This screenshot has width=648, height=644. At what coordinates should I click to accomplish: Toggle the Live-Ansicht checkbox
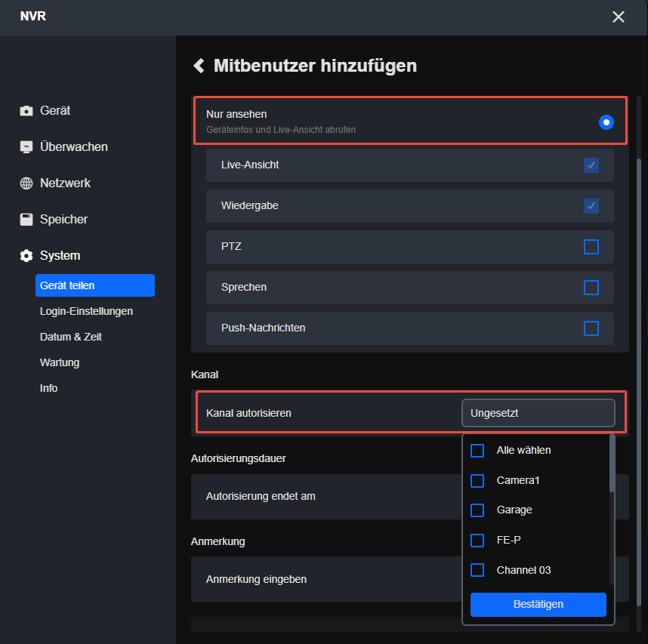coord(591,165)
